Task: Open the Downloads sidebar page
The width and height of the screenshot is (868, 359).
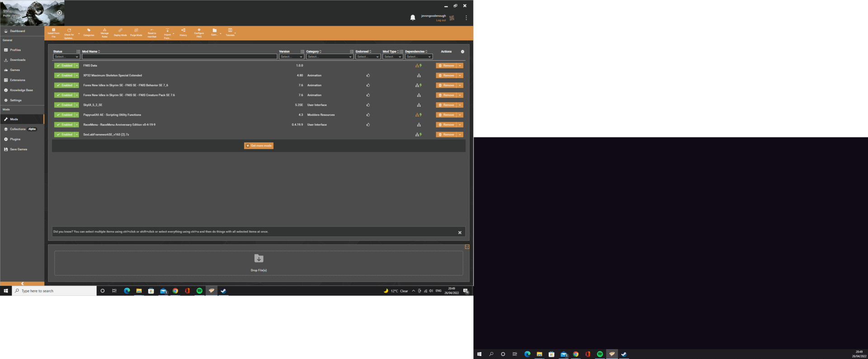Action: pos(18,60)
